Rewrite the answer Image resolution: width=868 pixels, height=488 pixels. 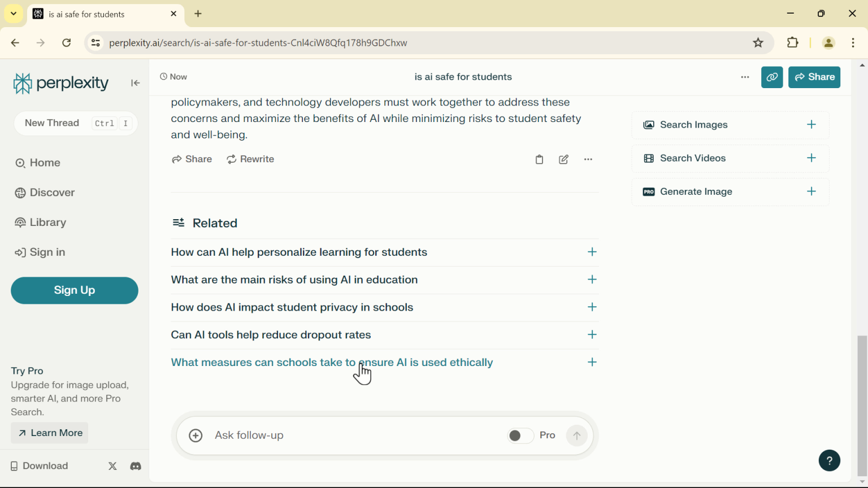tap(250, 159)
